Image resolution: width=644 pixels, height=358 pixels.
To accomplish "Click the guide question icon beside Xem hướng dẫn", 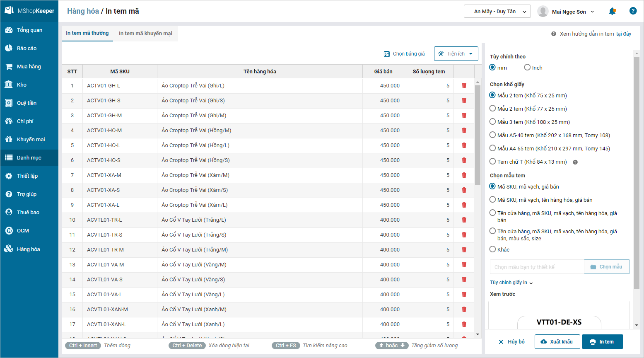I will pyautogui.click(x=554, y=34).
